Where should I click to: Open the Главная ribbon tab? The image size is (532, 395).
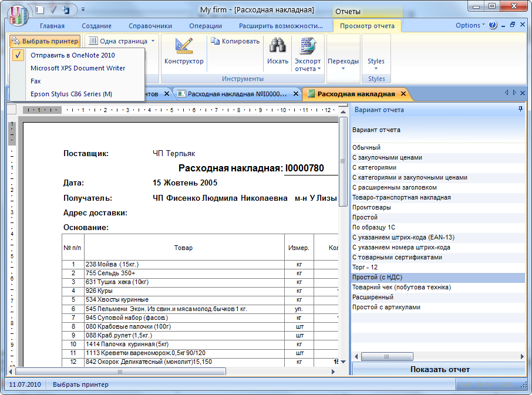click(x=52, y=26)
